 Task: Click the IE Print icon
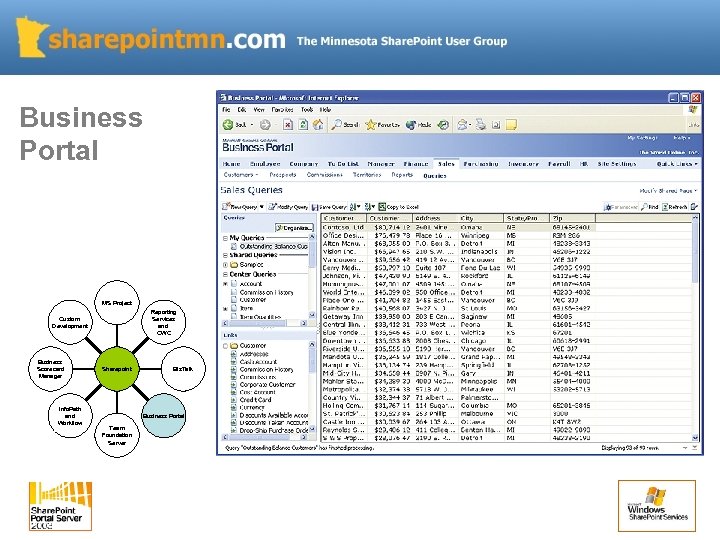click(481, 124)
